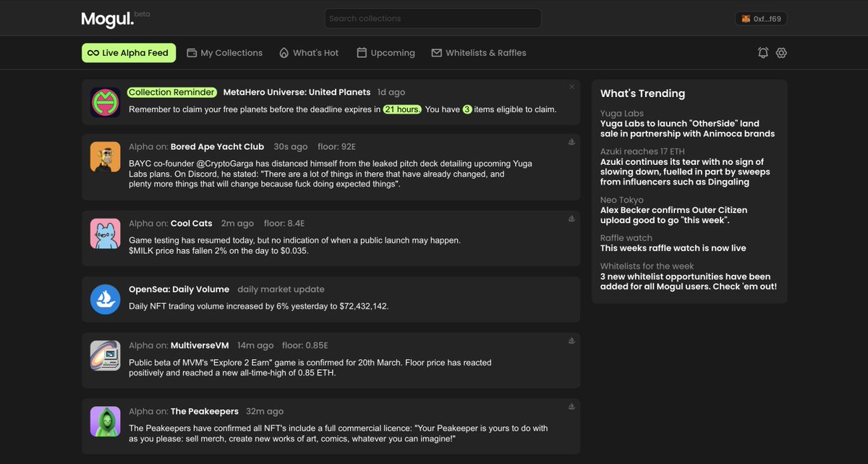The height and width of the screenshot is (464, 868).
Task: Open the 0xf...f69 wallet button
Action: [761, 19]
